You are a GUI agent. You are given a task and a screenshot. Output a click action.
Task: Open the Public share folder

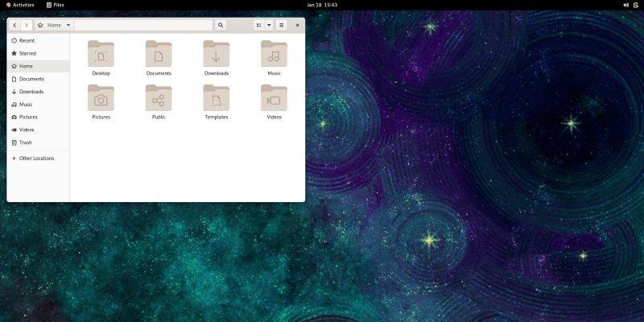[159, 99]
